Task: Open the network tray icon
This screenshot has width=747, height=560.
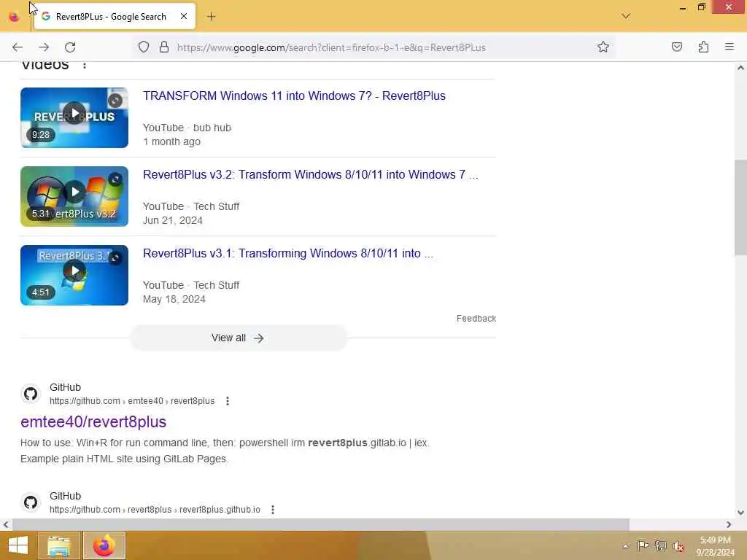Action: (x=660, y=545)
